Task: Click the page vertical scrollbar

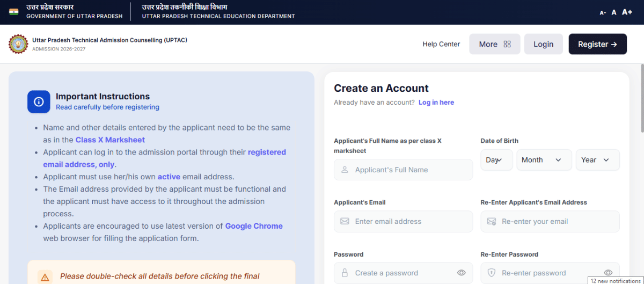Action: click(x=641, y=98)
